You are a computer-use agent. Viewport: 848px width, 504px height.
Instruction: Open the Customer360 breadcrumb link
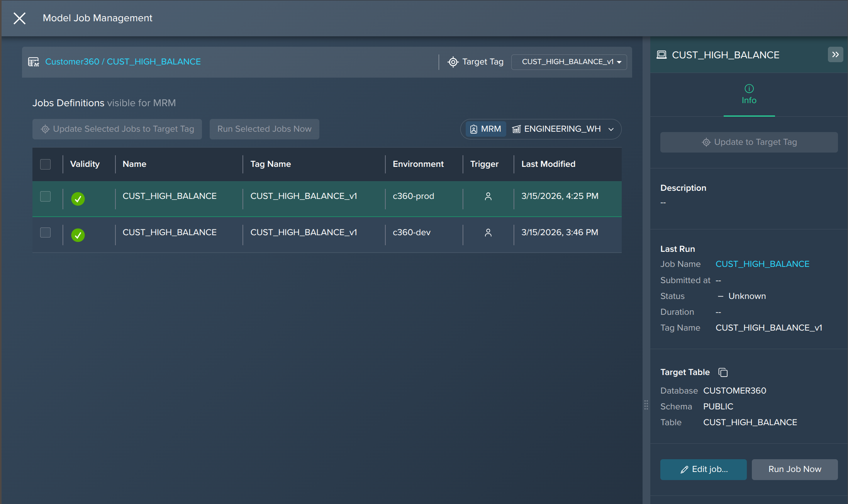72,61
